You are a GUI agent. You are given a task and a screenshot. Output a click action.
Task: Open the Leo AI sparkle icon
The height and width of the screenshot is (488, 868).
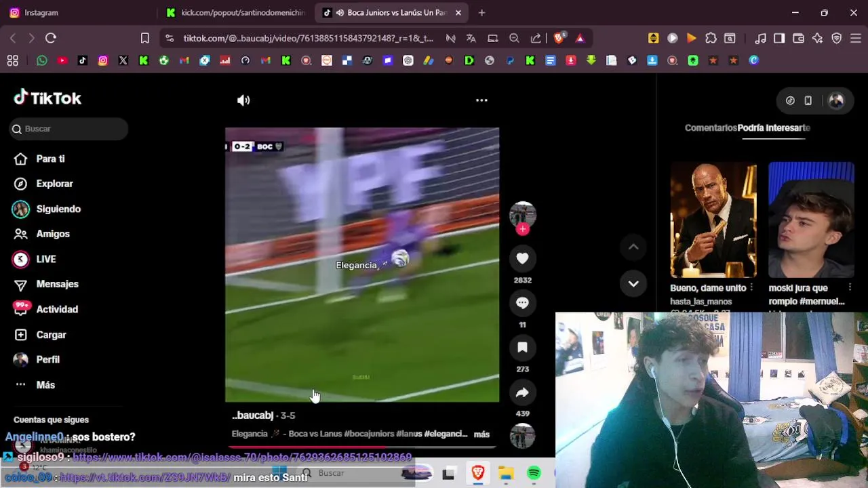coord(817,39)
